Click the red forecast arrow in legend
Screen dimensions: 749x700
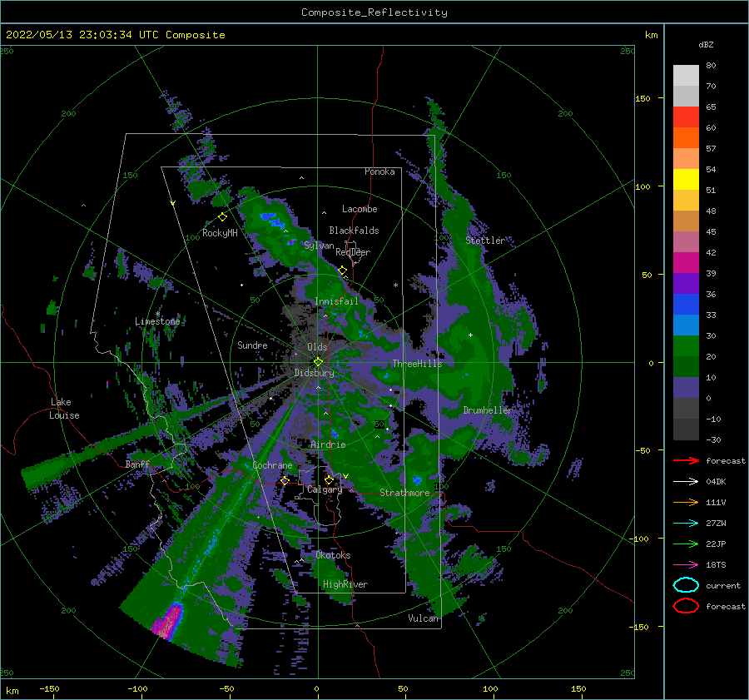click(686, 460)
